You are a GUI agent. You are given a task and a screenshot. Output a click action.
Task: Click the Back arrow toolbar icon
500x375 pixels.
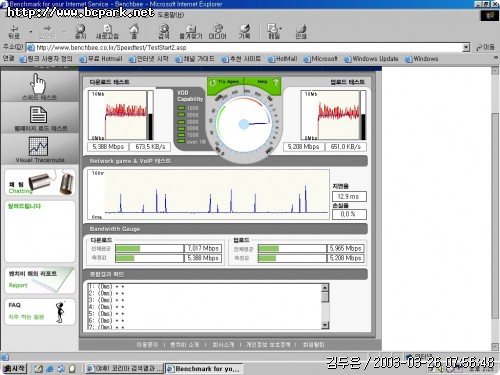tap(14, 29)
